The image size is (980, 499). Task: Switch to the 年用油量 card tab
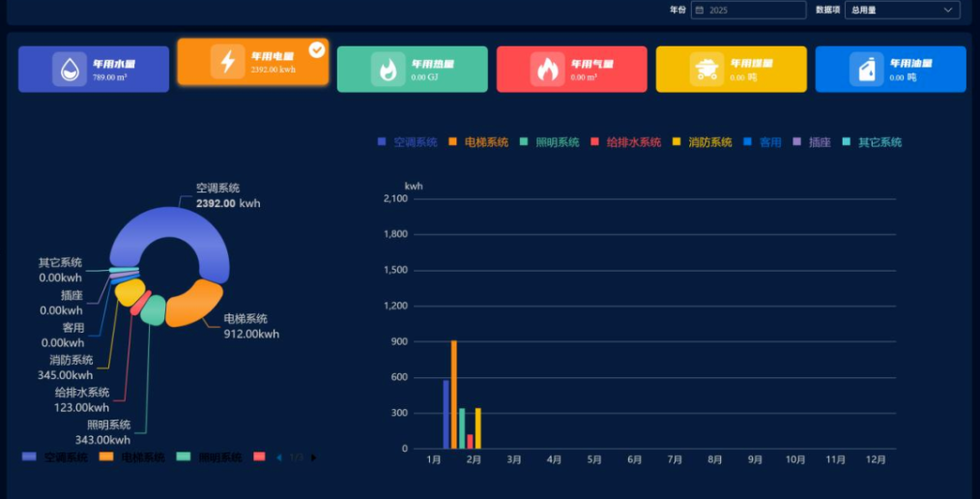[890, 70]
